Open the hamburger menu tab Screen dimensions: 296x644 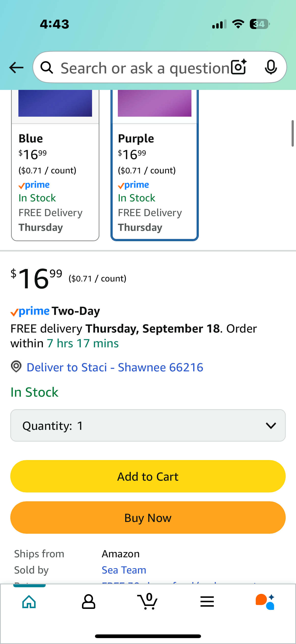coord(207,602)
